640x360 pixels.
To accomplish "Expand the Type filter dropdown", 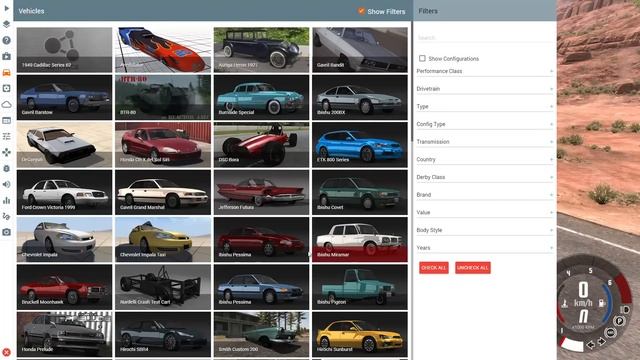I will [x=484, y=107].
